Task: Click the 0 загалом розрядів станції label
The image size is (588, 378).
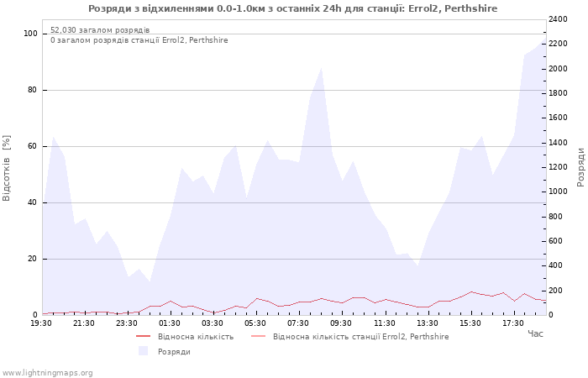Action: [x=139, y=40]
